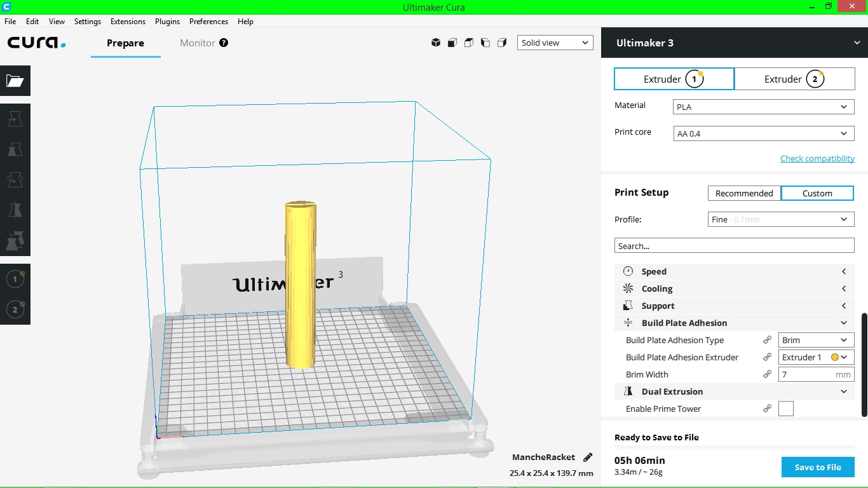Collapse the Dual Extrusion section

pyautogui.click(x=734, y=391)
